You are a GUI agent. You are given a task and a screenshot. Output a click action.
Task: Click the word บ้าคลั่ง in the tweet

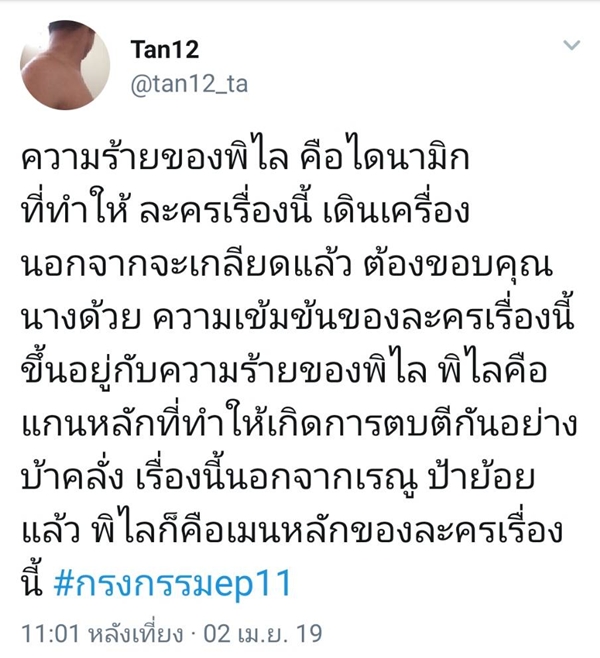(72, 477)
